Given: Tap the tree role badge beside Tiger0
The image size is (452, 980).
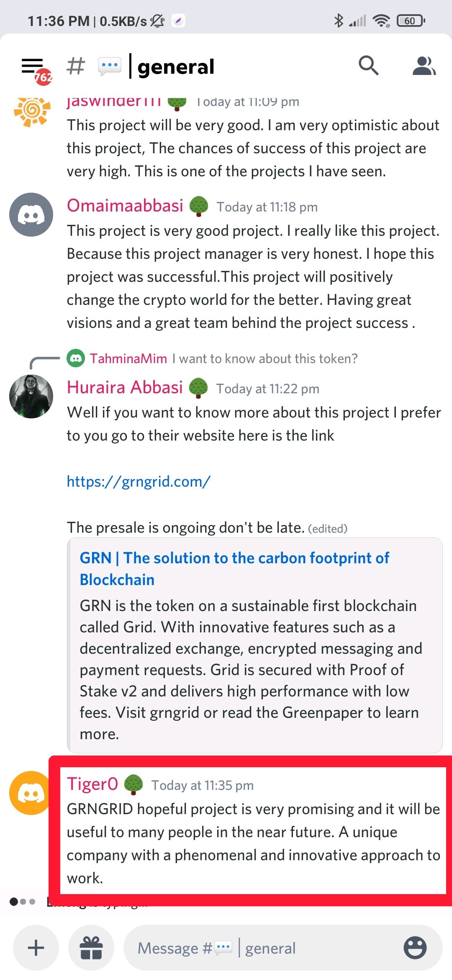Looking at the screenshot, I should tap(134, 784).
